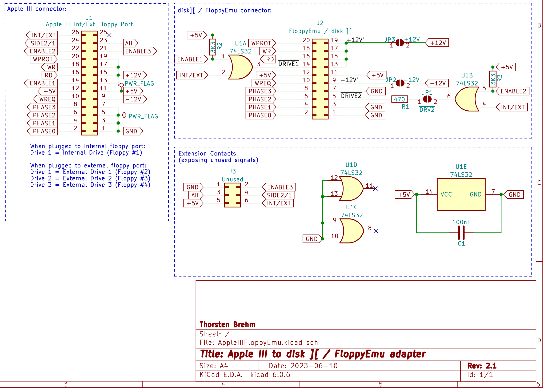
Task: Select the U1E power unit rectangle
Action: coord(461,194)
